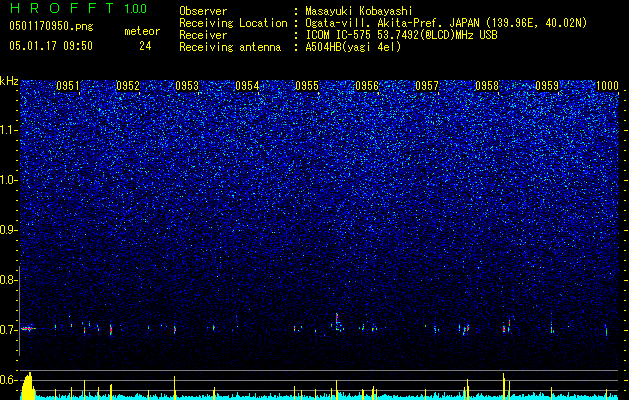The image size is (629, 400).
Task: Click the 1000 time marker
Action: (x=607, y=86)
